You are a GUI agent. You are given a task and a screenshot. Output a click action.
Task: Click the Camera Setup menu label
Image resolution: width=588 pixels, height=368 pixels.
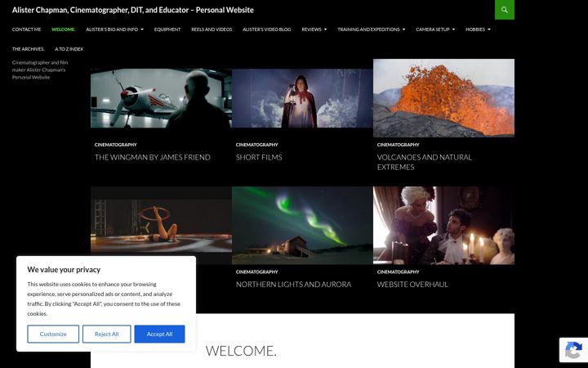[x=432, y=29]
